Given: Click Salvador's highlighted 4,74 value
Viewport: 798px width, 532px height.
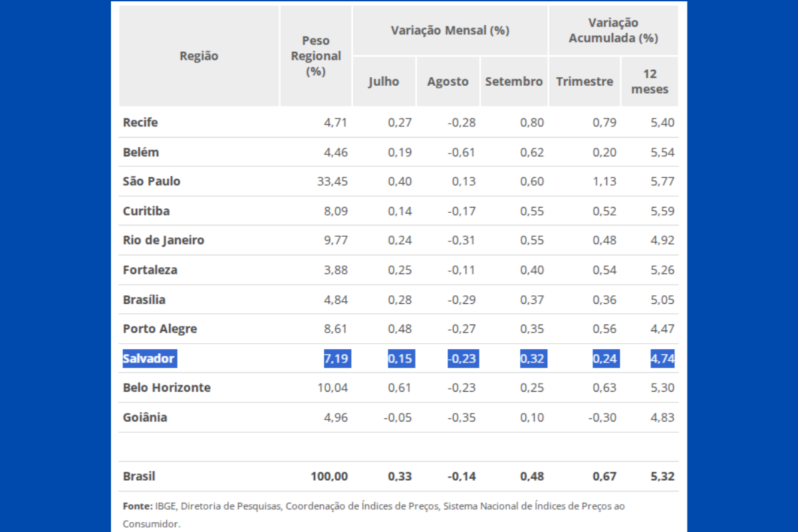Looking at the screenshot, I should [662, 359].
